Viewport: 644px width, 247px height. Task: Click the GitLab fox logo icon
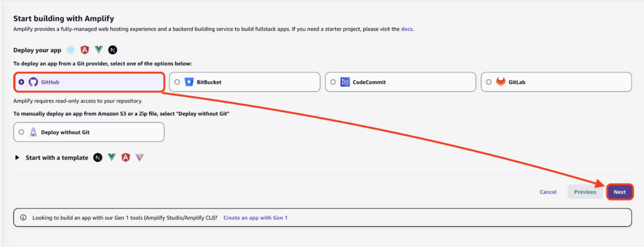(501, 82)
